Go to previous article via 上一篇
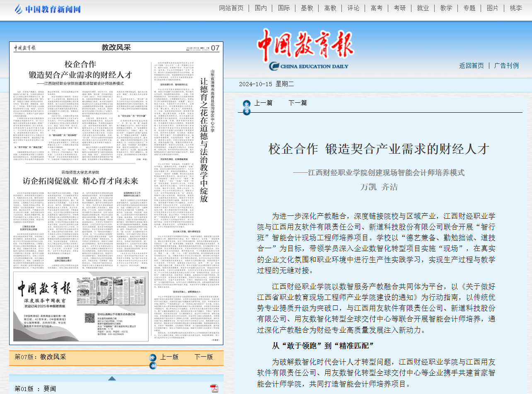 tap(263, 103)
